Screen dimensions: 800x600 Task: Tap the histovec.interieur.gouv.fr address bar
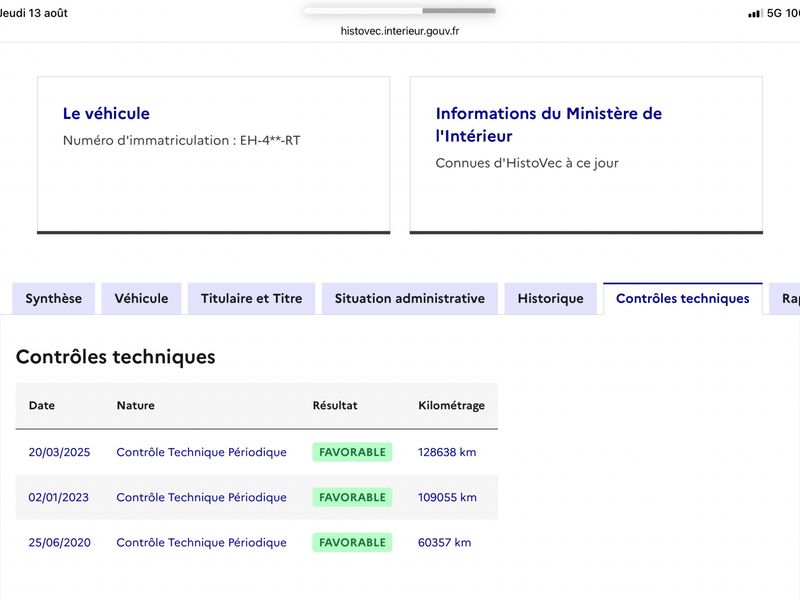point(400,31)
